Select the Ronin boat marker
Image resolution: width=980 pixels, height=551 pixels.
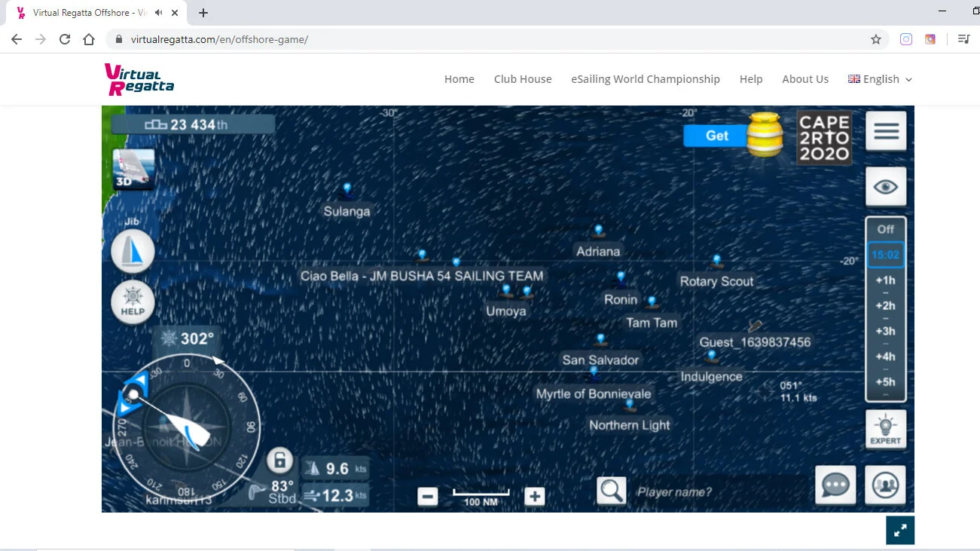[621, 278]
